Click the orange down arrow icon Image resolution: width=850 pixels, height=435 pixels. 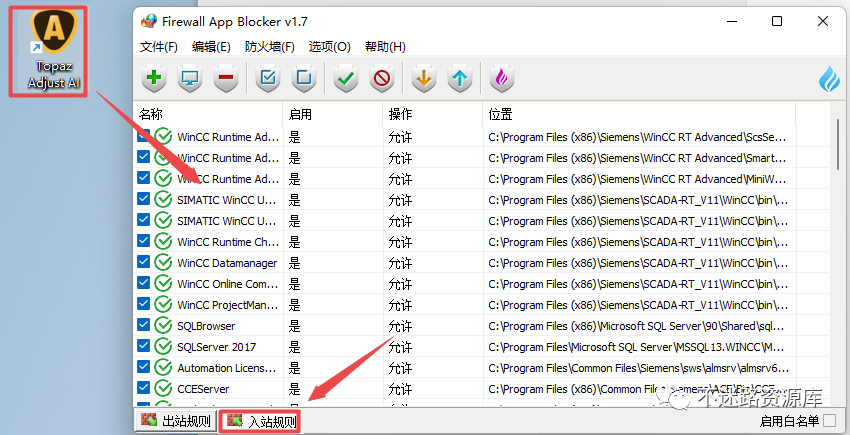click(424, 79)
